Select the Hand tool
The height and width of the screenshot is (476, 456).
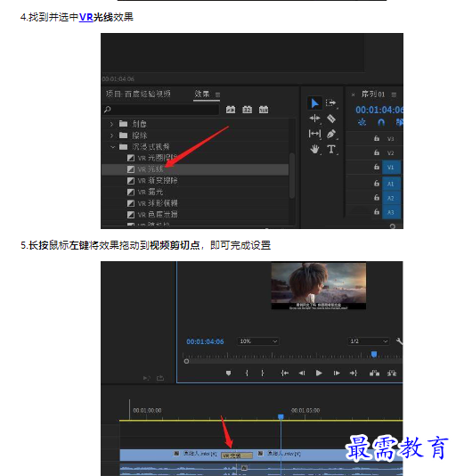click(x=314, y=149)
